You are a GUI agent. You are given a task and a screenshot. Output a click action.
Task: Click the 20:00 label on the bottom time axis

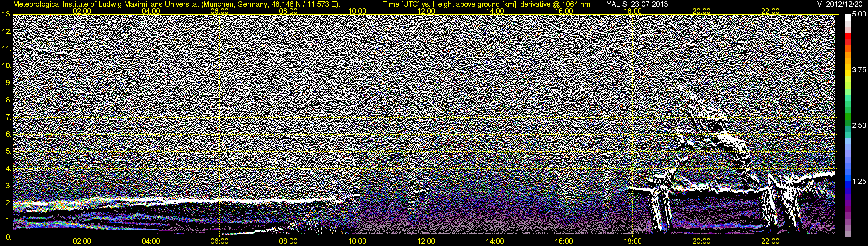pos(702,241)
